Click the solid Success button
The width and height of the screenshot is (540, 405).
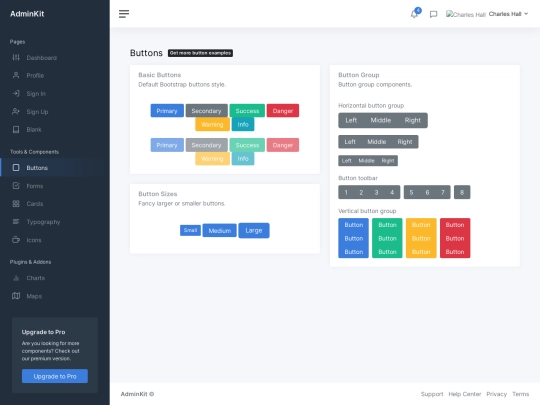[x=247, y=111]
